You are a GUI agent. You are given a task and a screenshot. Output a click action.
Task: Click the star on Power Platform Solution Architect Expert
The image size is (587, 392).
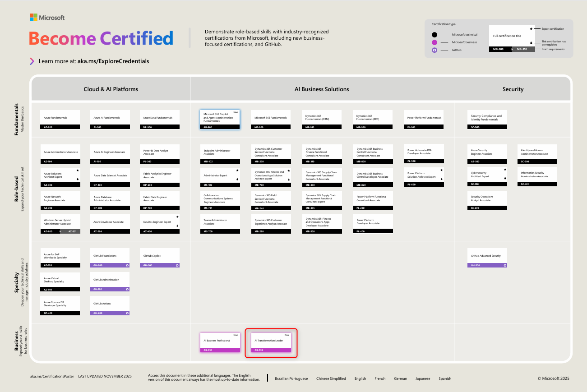point(441,170)
